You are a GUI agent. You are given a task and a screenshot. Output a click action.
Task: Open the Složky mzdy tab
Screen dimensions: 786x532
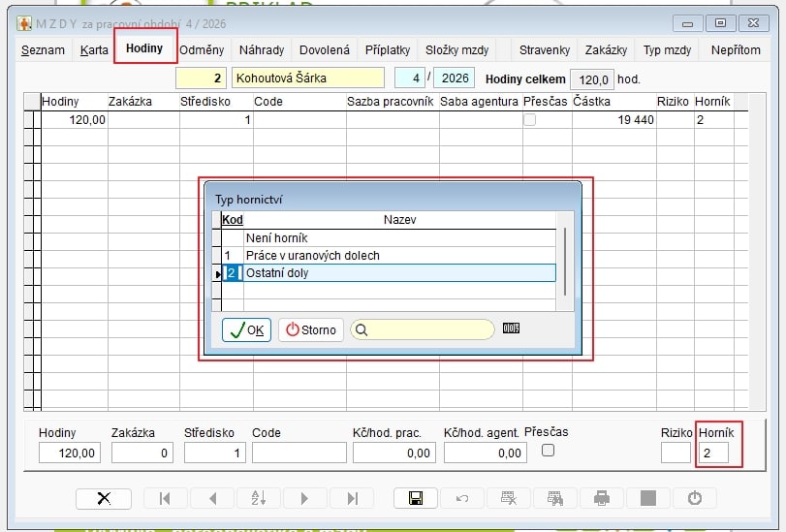click(x=457, y=50)
